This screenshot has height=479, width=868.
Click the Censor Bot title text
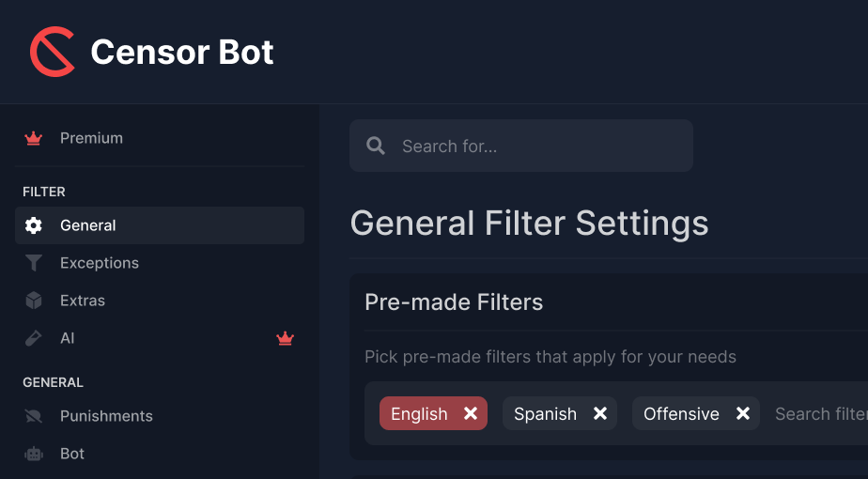click(182, 52)
